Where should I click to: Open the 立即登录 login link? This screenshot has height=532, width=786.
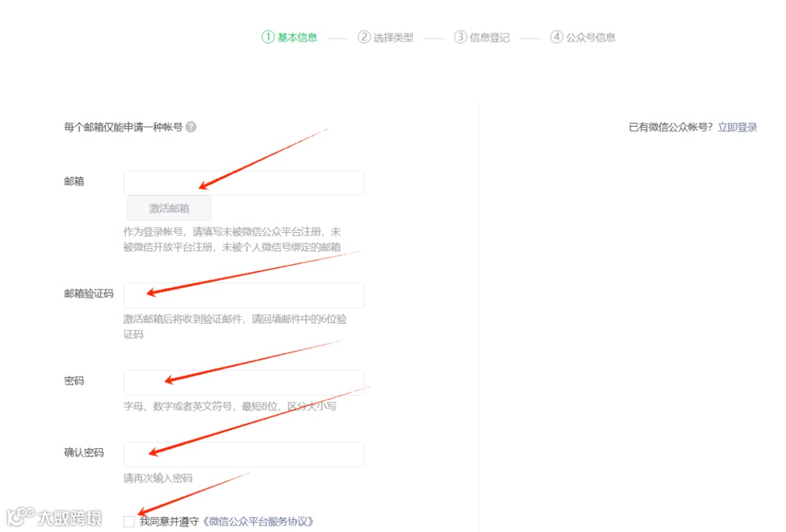[737, 127]
